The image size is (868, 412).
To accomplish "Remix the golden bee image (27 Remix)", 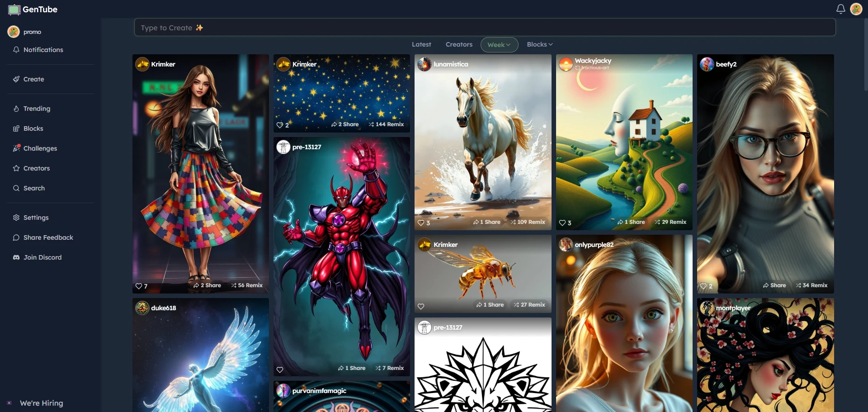I will tap(529, 305).
